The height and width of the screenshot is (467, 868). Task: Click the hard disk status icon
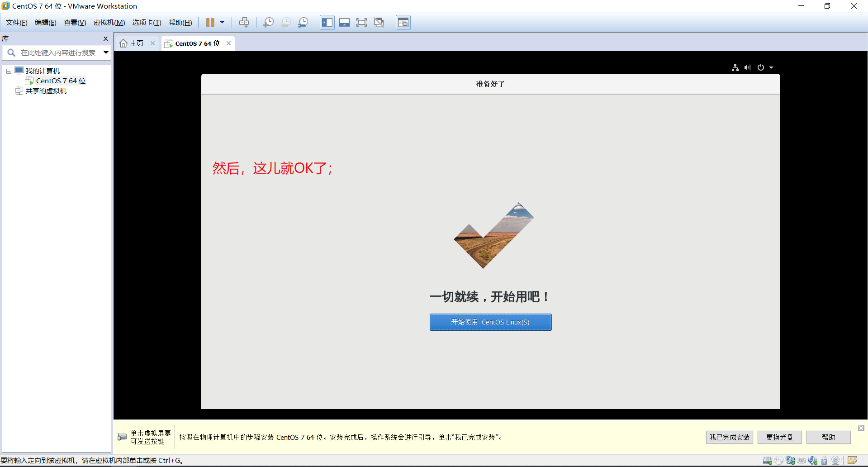[768, 461]
